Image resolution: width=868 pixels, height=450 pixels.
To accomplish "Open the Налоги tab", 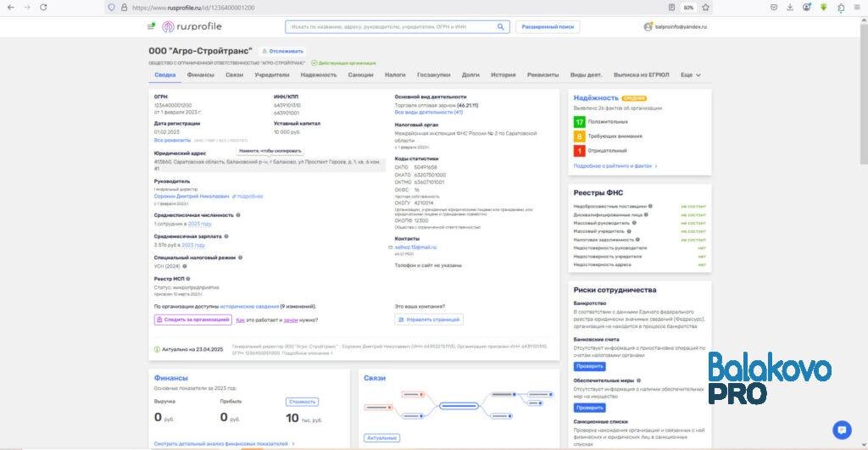I will tap(395, 75).
